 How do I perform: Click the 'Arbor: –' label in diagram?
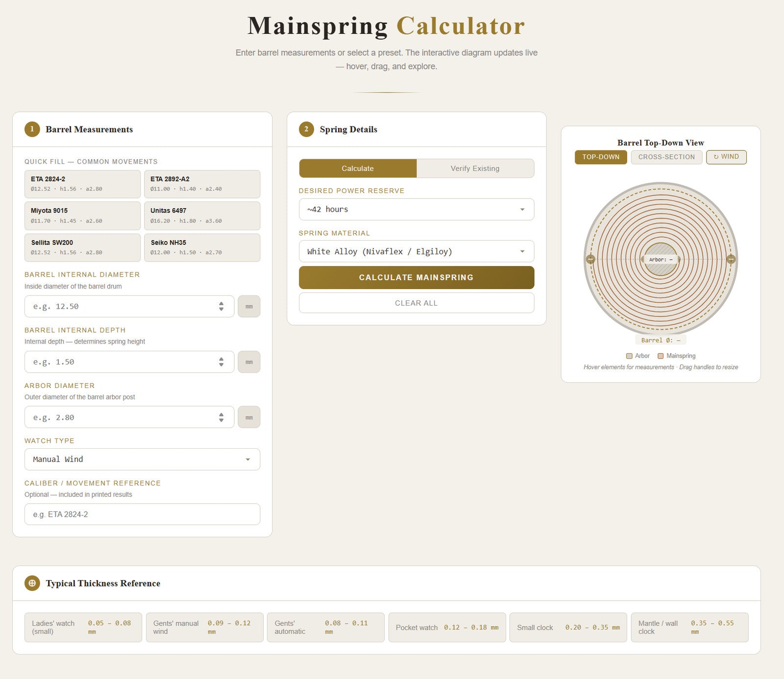point(661,260)
